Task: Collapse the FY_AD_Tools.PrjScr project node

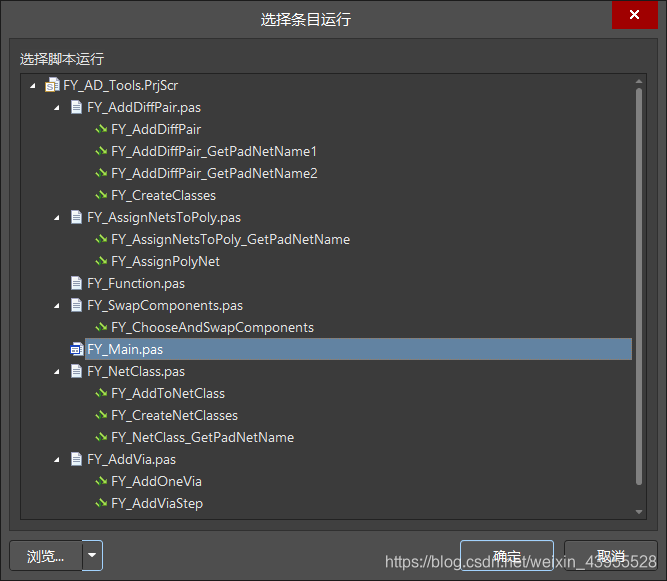Action: point(34,86)
